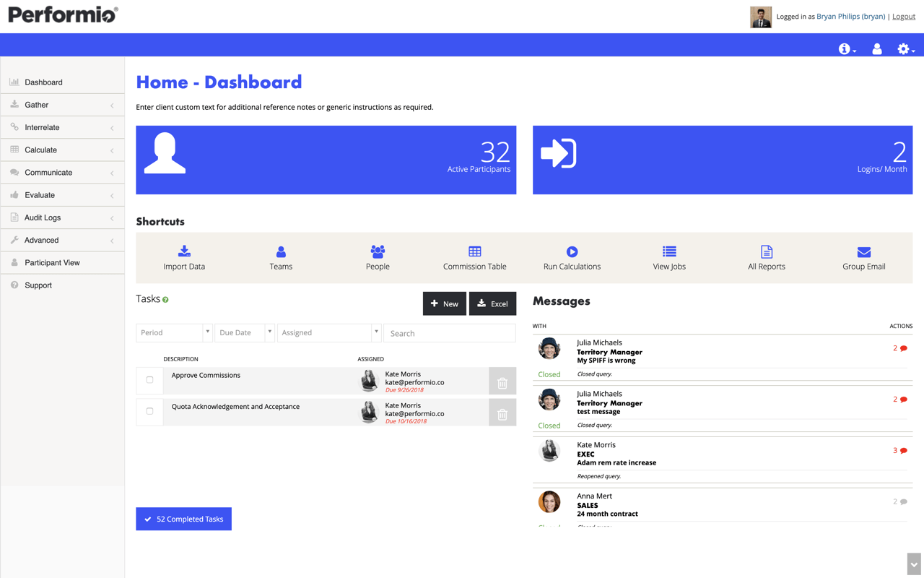Open the Period filter dropdown
924x578 pixels.
(x=173, y=332)
